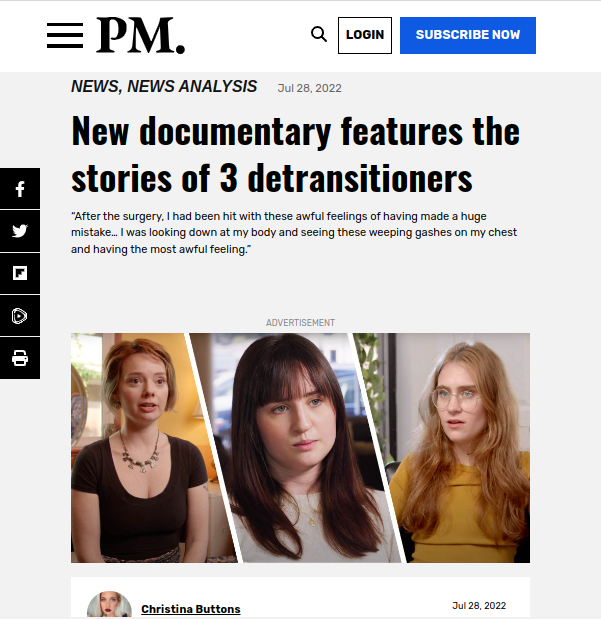Print the article using printer icon
601x619 pixels.
coord(20,358)
